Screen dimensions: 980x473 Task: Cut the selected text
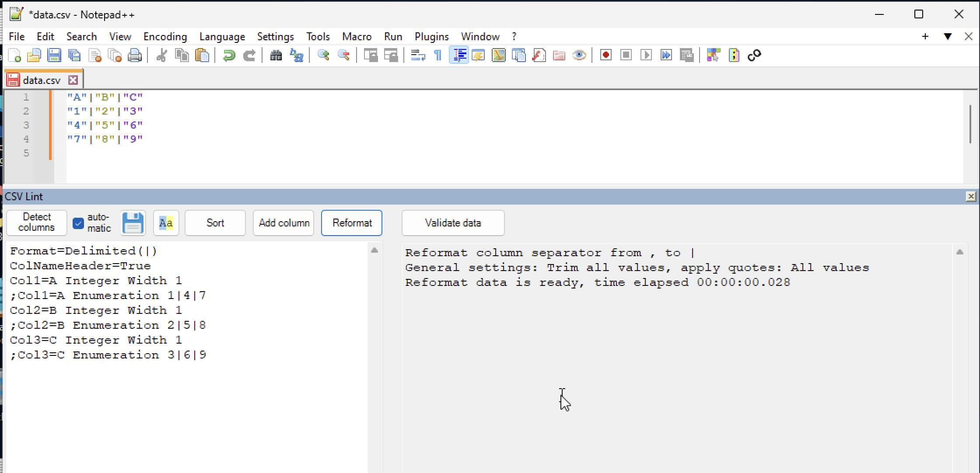[161, 55]
